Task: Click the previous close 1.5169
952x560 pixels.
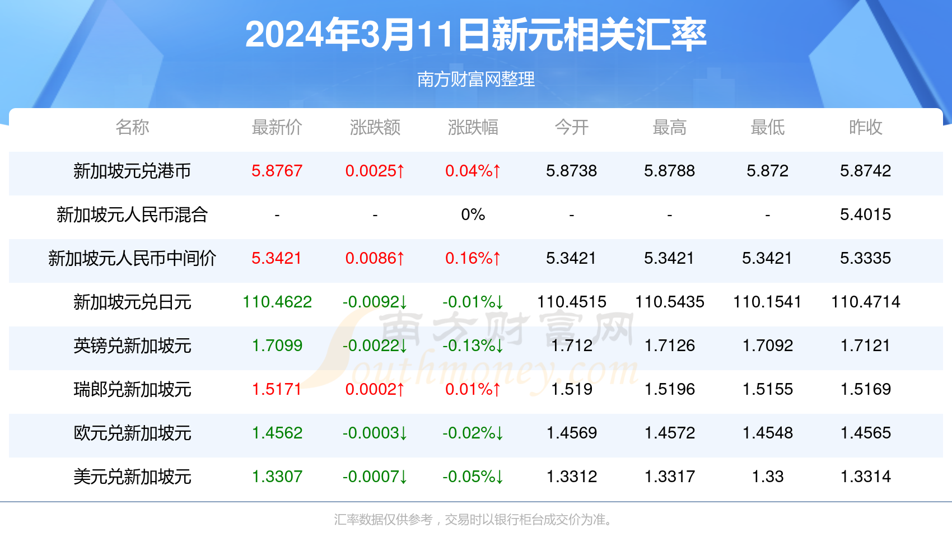Action: (866, 389)
